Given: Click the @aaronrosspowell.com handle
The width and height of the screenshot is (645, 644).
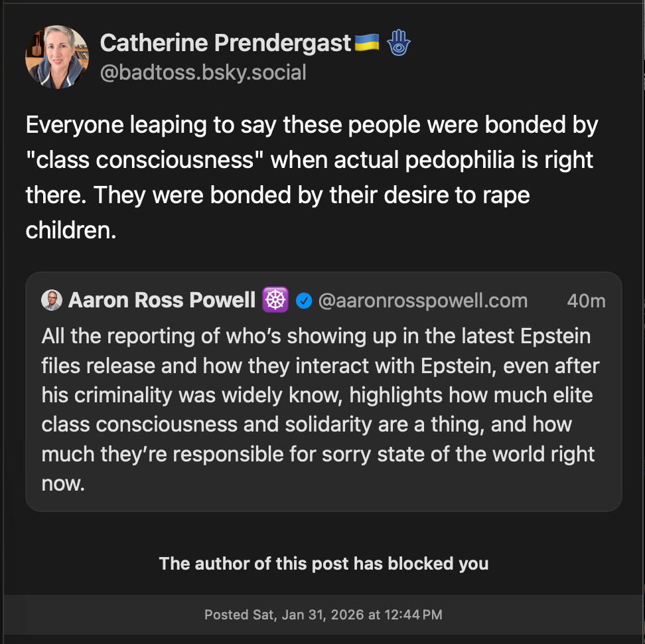Looking at the screenshot, I should pos(423,301).
